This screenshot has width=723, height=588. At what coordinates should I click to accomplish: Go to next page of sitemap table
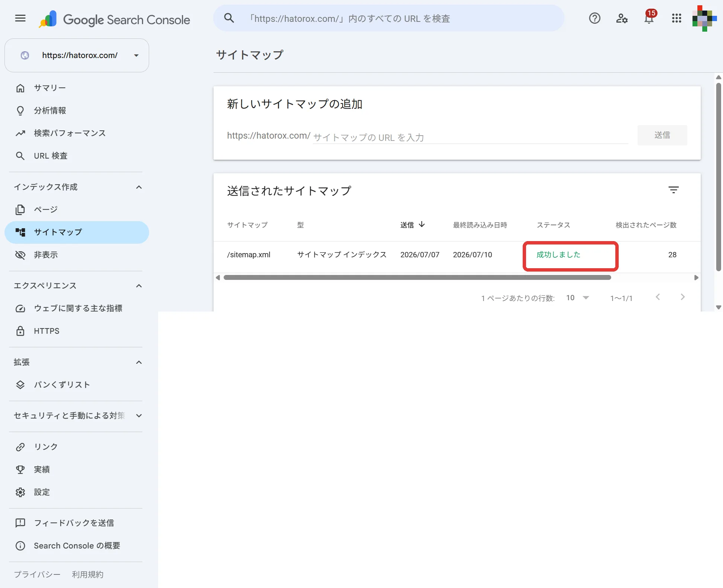[x=682, y=297]
